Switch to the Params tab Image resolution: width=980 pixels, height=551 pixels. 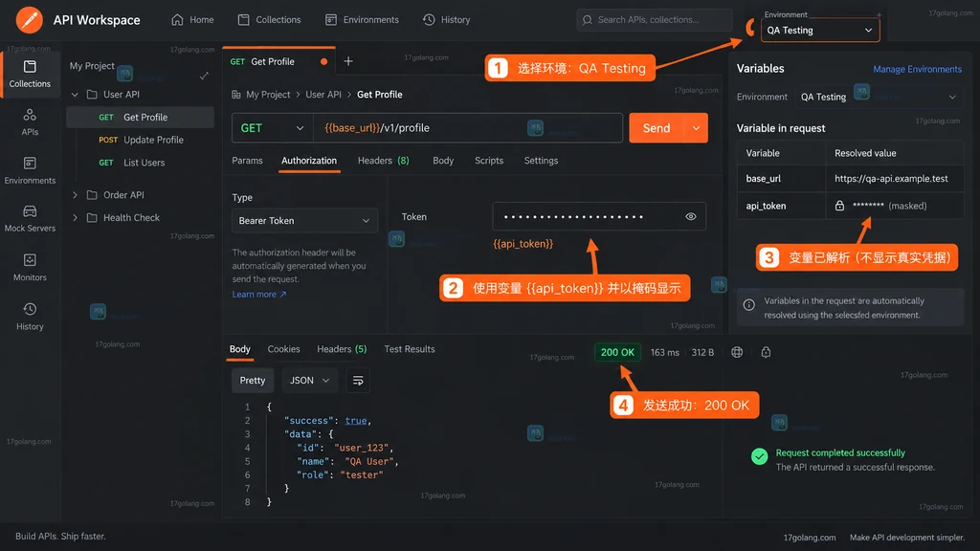pos(248,161)
